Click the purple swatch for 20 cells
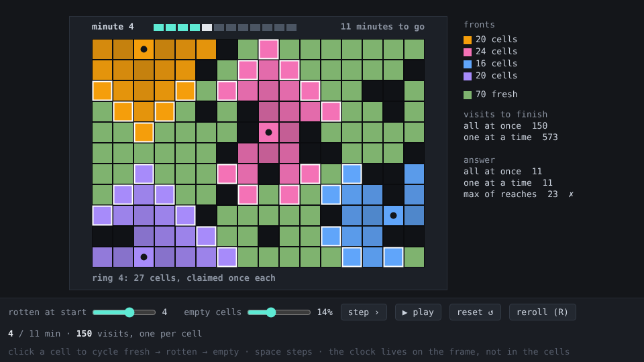 click(x=468, y=76)
